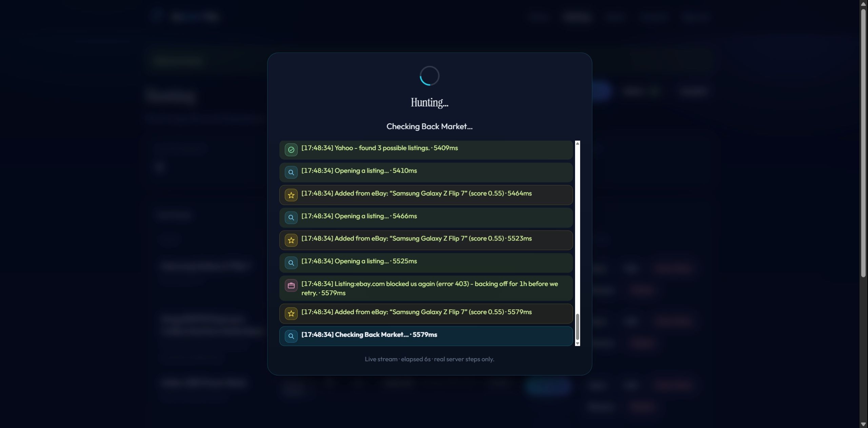
Task: Click the magnifier icon on the 5466ms row
Action: 291,217
